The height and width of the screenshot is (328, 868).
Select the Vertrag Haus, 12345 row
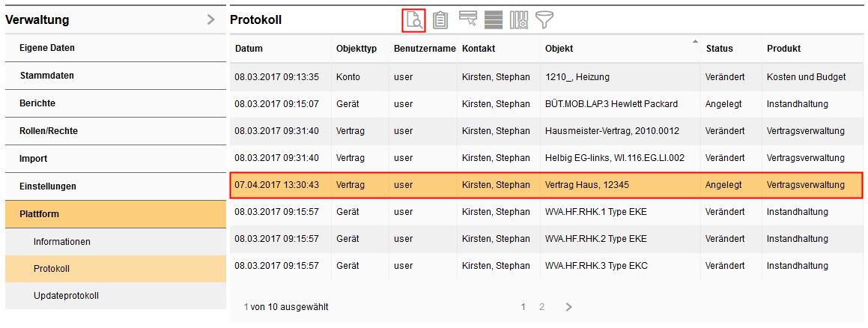tap(546, 185)
